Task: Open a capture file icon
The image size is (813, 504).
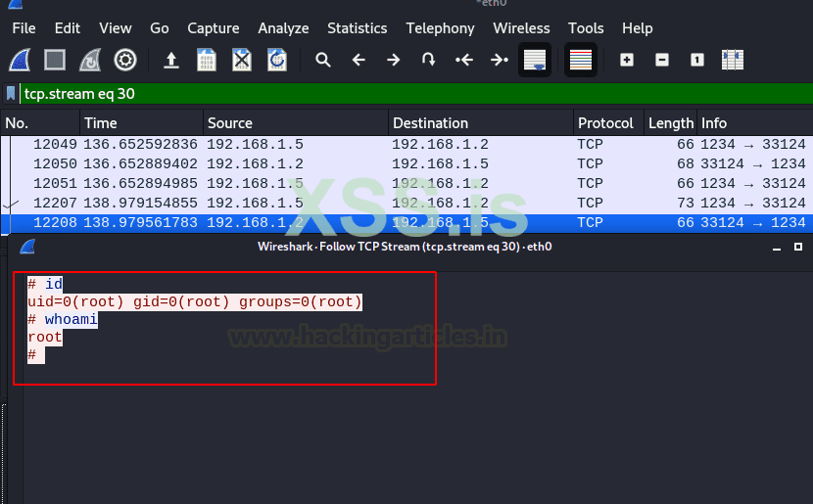Action: coord(171,60)
